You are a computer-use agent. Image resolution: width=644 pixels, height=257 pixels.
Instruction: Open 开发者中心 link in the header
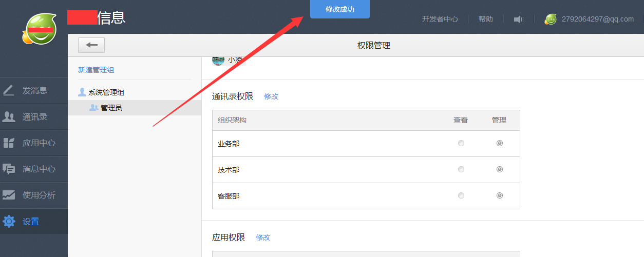coord(440,19)
